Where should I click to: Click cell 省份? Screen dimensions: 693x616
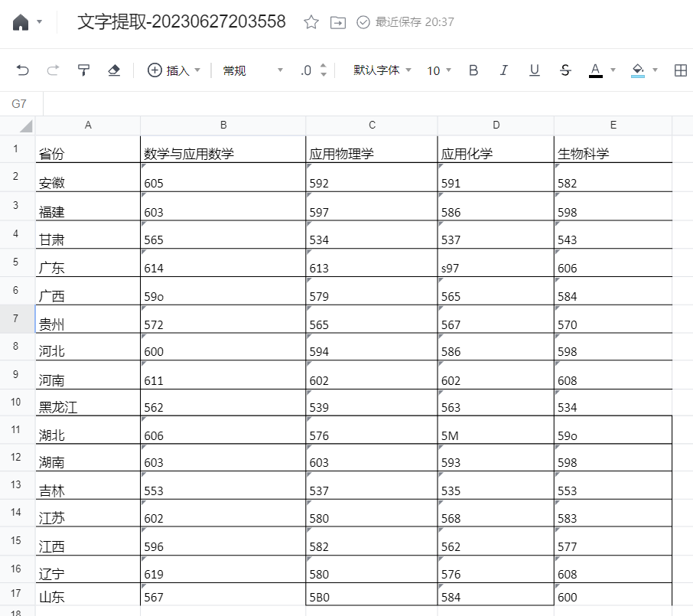88,149
